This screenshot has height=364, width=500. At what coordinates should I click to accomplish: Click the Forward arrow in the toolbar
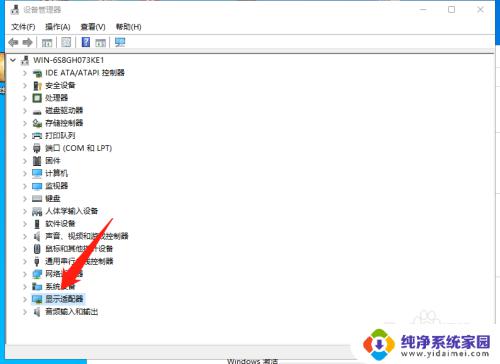[x=28, y=42]
